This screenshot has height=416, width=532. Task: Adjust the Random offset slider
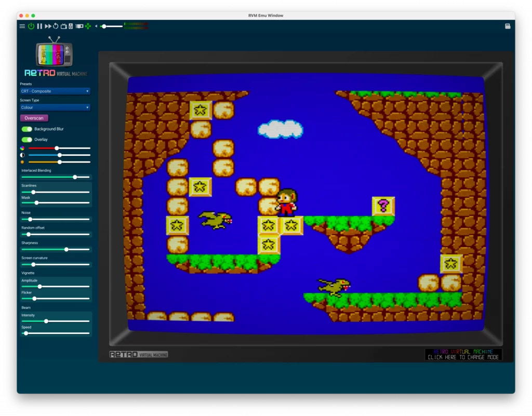tap(55, 234)
